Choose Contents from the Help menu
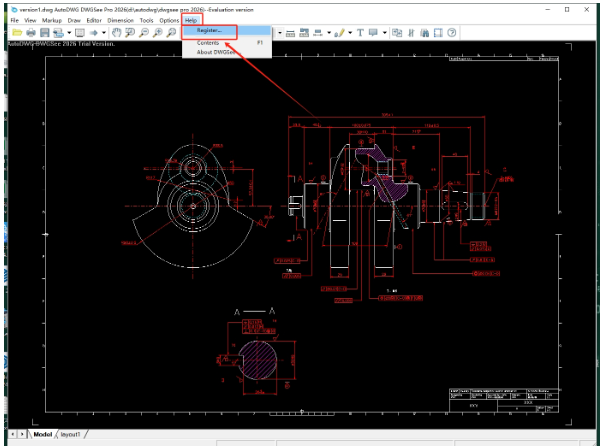This screenshot has height=446, width=601. point(227,43)
